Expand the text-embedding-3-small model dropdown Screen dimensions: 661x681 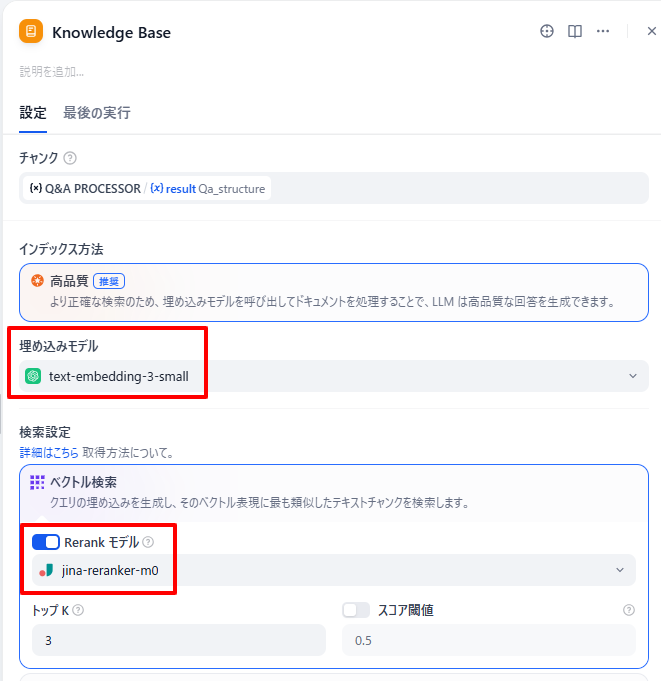pyautogui.click(x=334, y=376)
